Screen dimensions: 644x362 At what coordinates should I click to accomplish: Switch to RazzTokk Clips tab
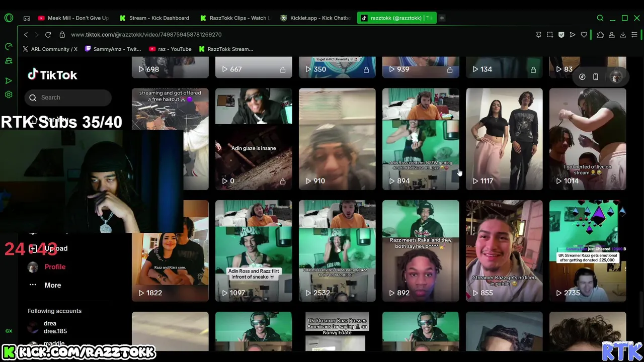[235, 18]
